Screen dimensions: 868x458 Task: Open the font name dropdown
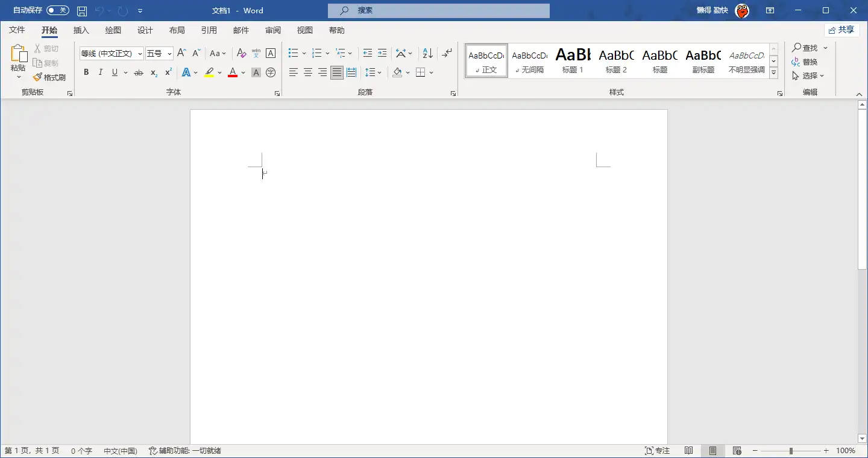pos(140,54)
